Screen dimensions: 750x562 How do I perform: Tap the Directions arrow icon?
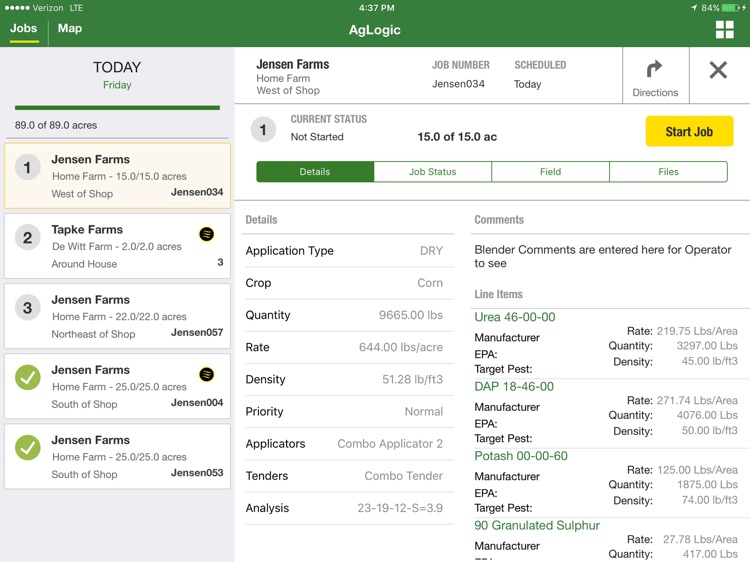click(654, 69)
